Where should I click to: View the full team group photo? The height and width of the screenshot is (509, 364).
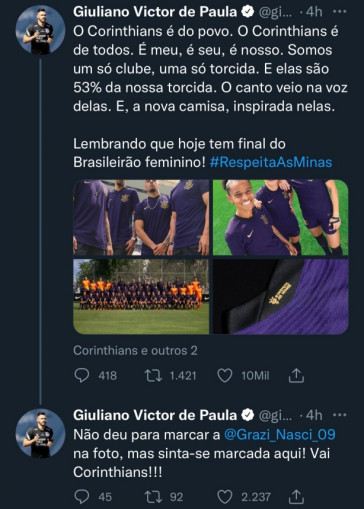coord(141,297)
